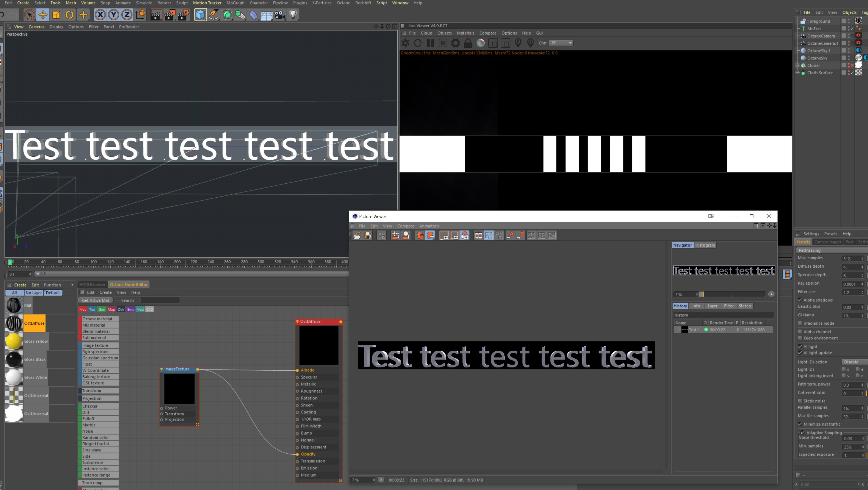This screenshot has width=868, height=490.
Task: Open Live Viewer settings gear icon
Action: coord(455,43)
